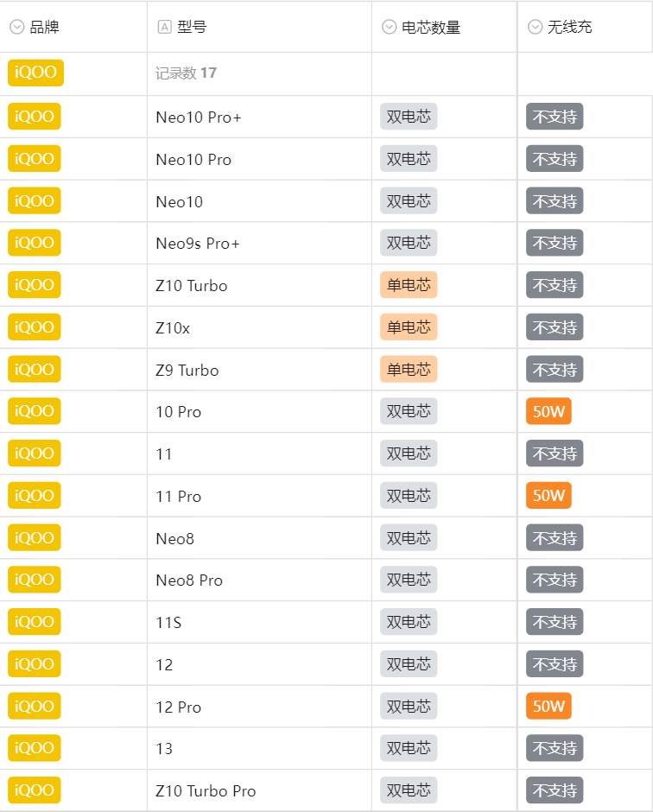The image size is (653, 812).
Task: Click the 50W tag in 10 Pro row
Action: click(548, 412)
